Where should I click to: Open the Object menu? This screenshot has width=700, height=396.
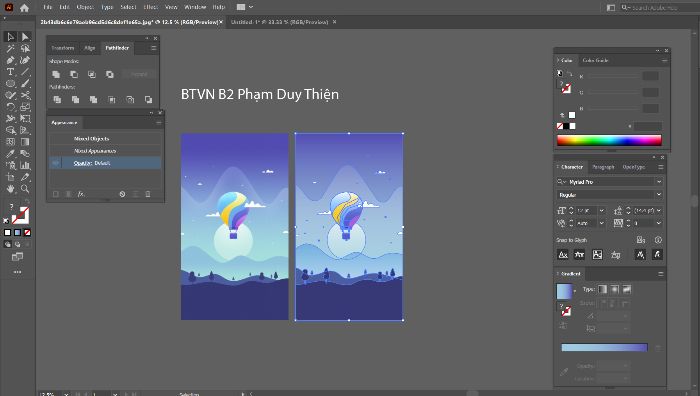click(x=85, y=7)
